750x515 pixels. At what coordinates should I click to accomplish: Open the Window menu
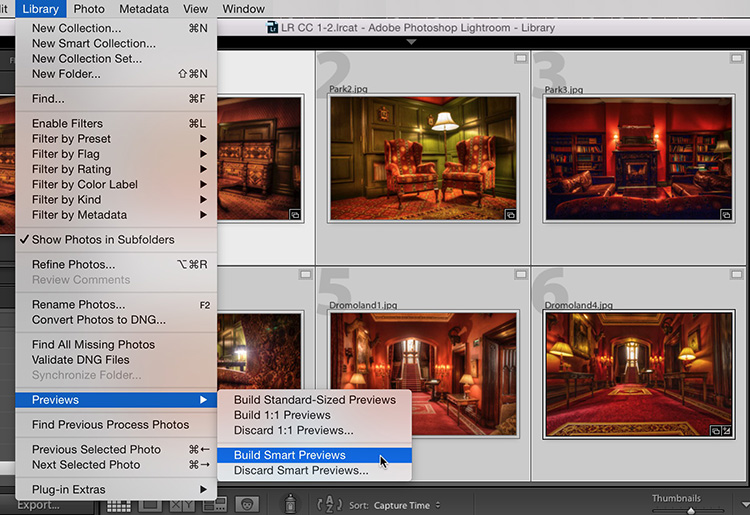(243, 9)
